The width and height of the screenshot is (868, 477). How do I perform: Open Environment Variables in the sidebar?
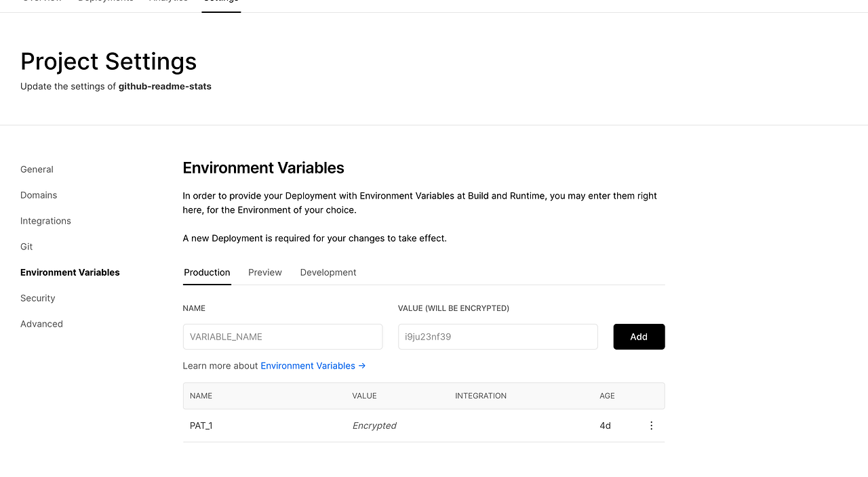(x=70, y=272)
